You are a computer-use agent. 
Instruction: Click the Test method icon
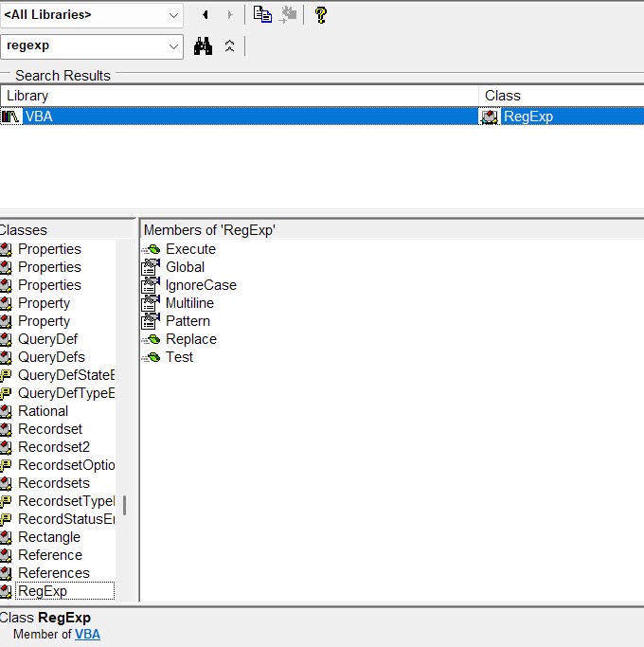151,357
